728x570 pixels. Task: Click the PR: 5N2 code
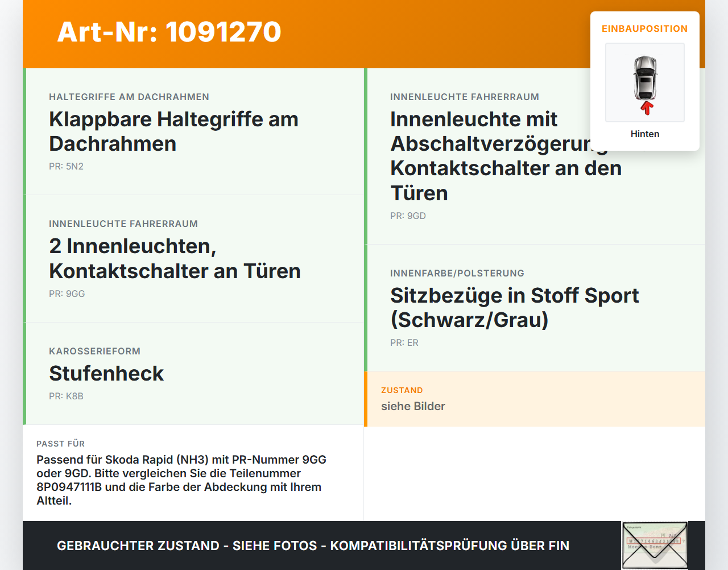pos(66,166)
